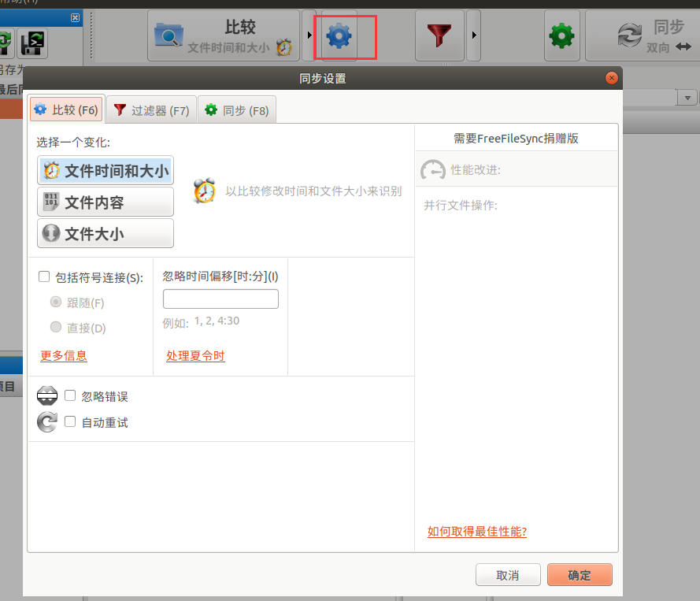
Task: Enable the 包括符号连接 checkbox
Action: (x=44, y=276)
